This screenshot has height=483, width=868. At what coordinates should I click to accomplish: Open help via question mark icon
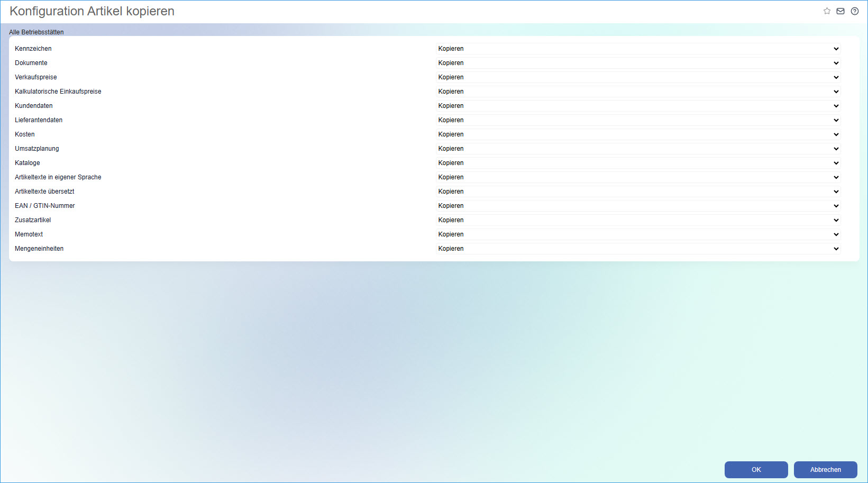pos(855,11)
